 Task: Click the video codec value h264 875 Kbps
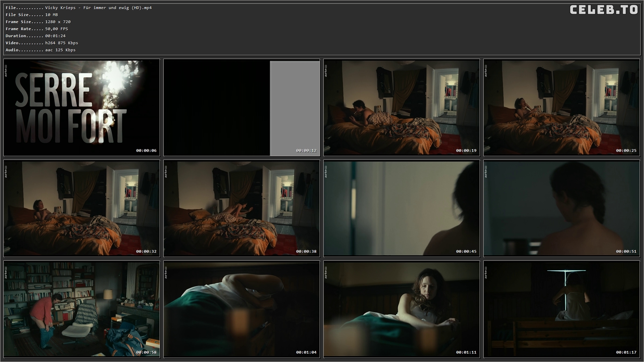pyautogui.click(x=62, y=43)
